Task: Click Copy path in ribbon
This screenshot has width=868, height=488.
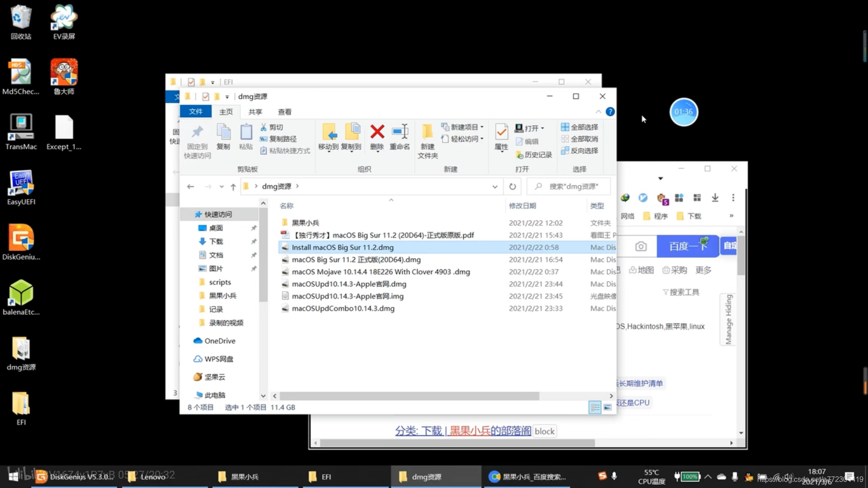Action: [x=278, y=139]
